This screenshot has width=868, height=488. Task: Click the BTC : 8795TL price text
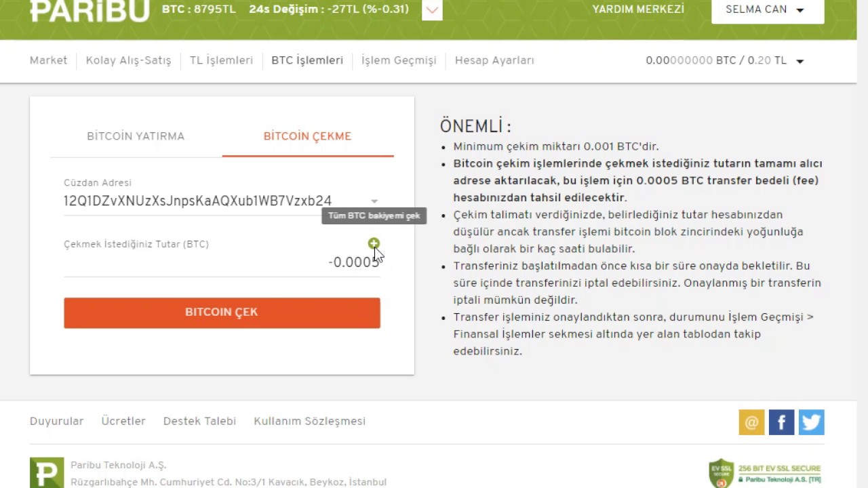(199, 9)
